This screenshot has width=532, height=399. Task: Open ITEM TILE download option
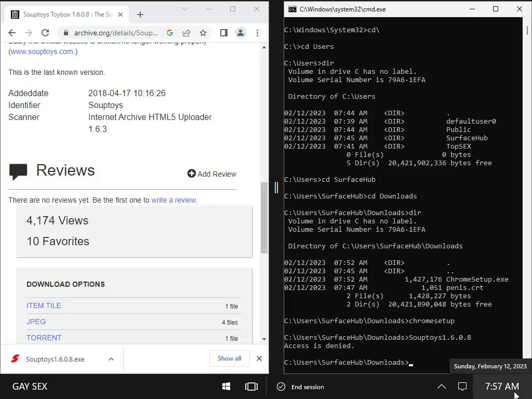coord(44,305)
